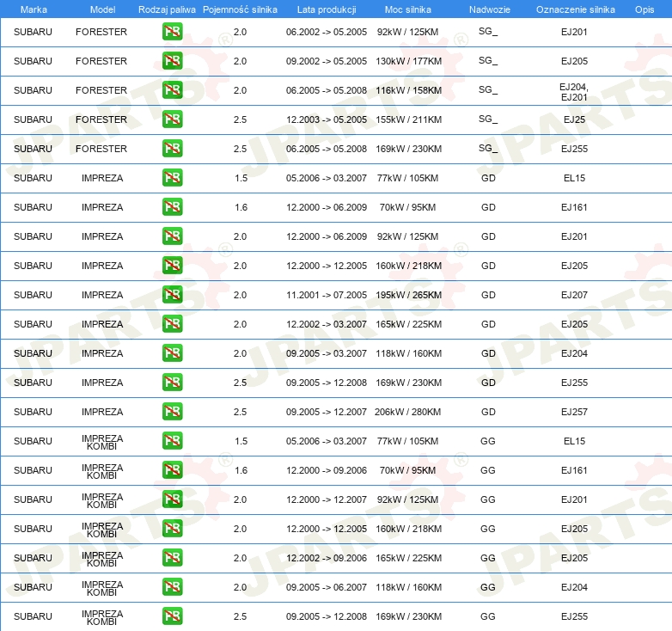The height and width of the screenshot is (631, 672).
Task: Click the fuel icon in the Impreza Kombi EL15 row
Action: [x=172, y=441]
